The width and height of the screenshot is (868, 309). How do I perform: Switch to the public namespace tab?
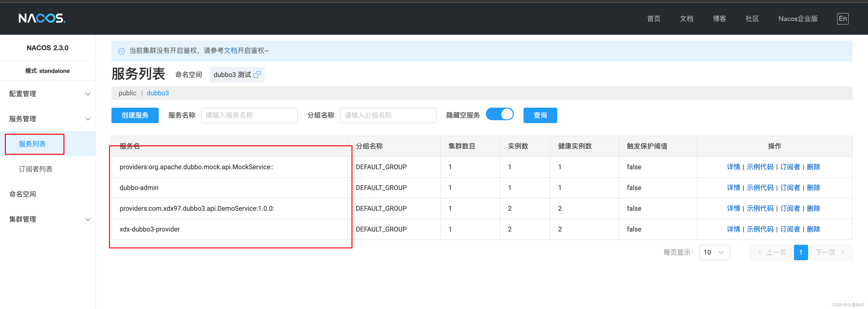pyautogui.click(x=127, y=93)
